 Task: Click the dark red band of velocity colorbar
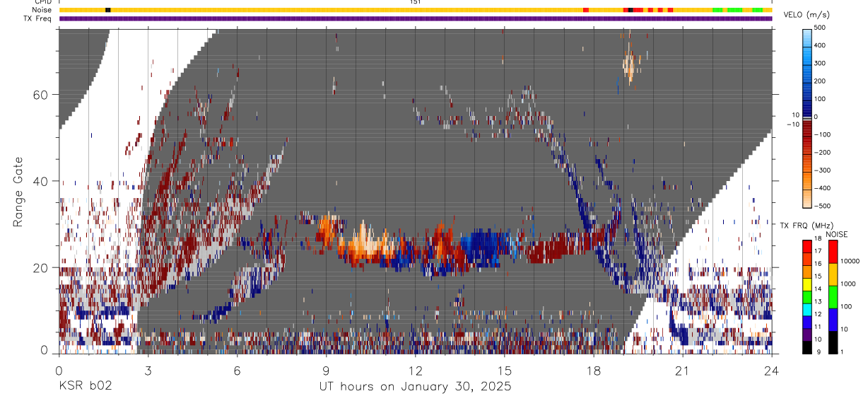[807, 127]
